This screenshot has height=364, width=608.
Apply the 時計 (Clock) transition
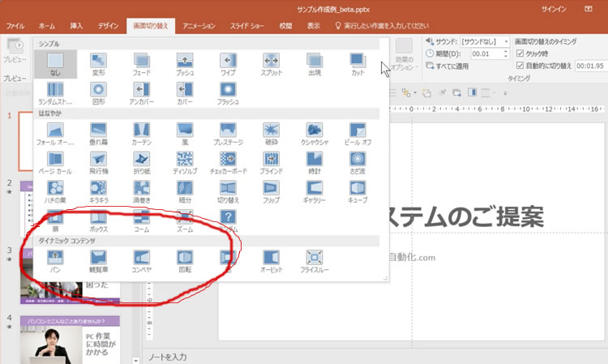[315, 163]
